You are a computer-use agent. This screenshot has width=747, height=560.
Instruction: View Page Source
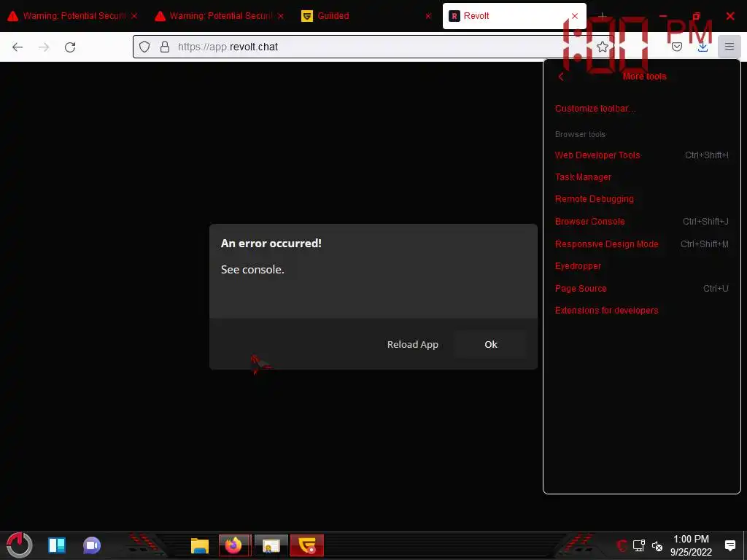(642, 288)
